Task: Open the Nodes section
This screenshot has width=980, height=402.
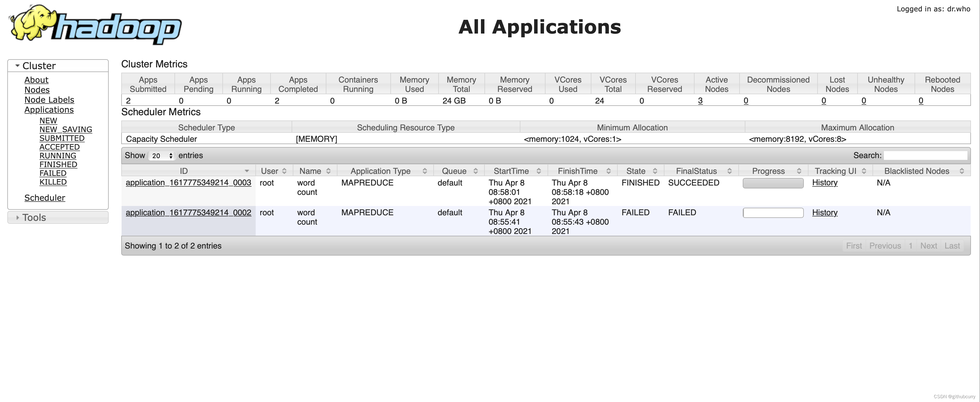Action: click(37, 90)
